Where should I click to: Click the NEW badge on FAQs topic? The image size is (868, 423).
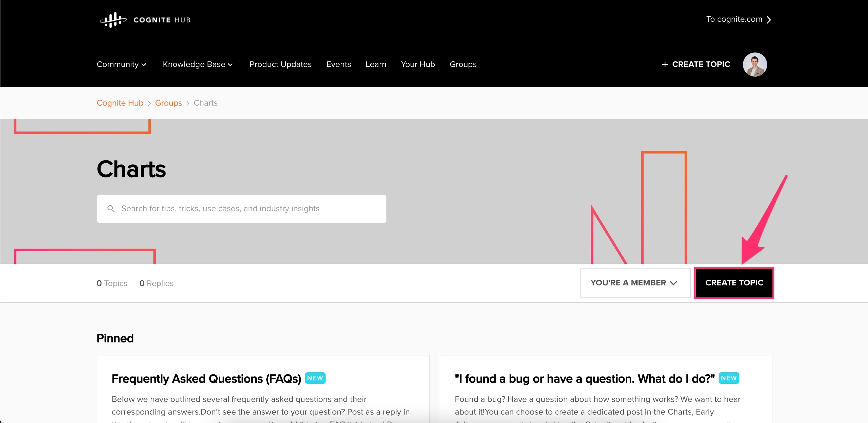(315, 378)
